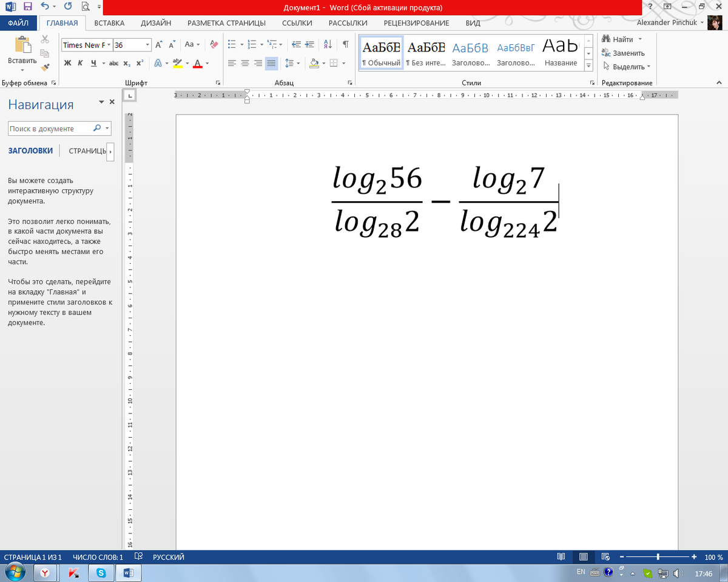This screenshot has width=728, height=582.
Task: Apply subscript formatting
Action: [x=127, y=63]
